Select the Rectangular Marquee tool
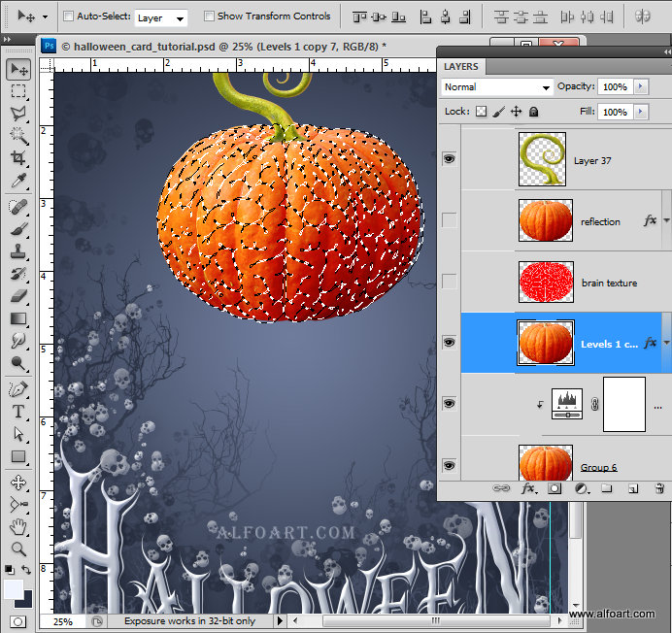Screen dimensions: 672x633 [x=18, y=90]
